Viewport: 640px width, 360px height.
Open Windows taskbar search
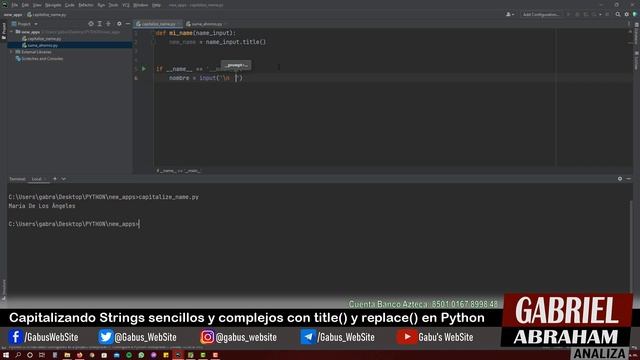click(x=18, y=355)
